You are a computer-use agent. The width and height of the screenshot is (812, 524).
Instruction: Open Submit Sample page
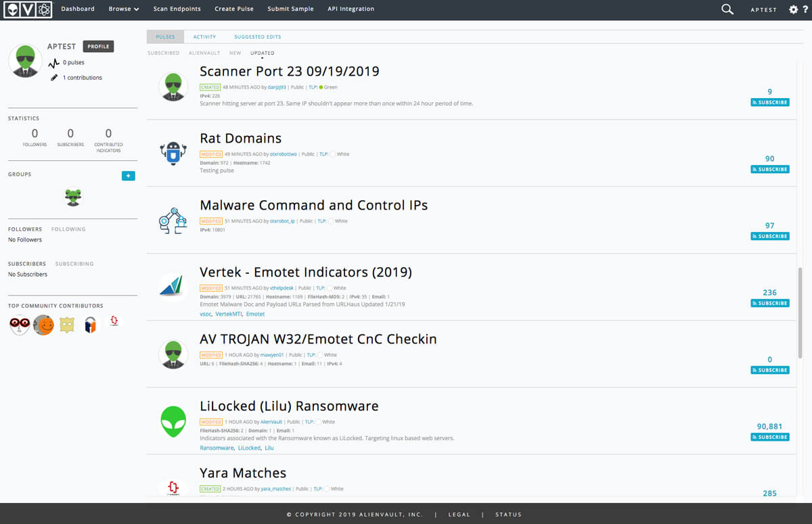pyautogui.click(x=290, y=9)
